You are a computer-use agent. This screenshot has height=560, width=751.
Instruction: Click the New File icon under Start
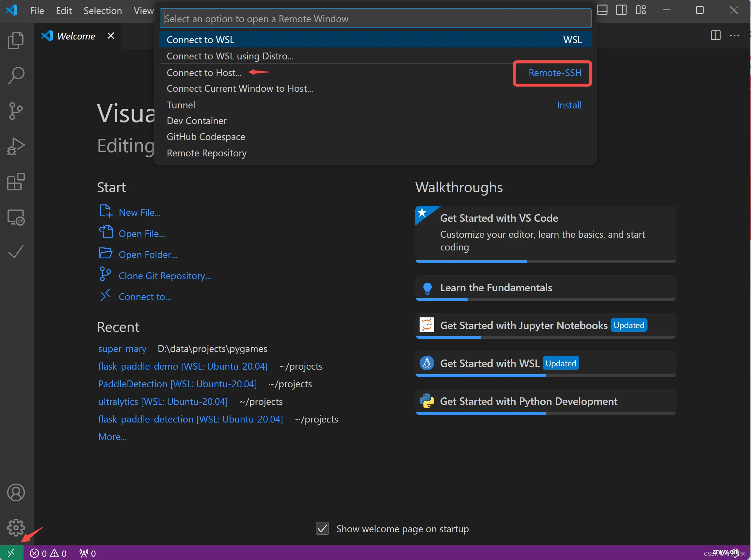(105, 211)
